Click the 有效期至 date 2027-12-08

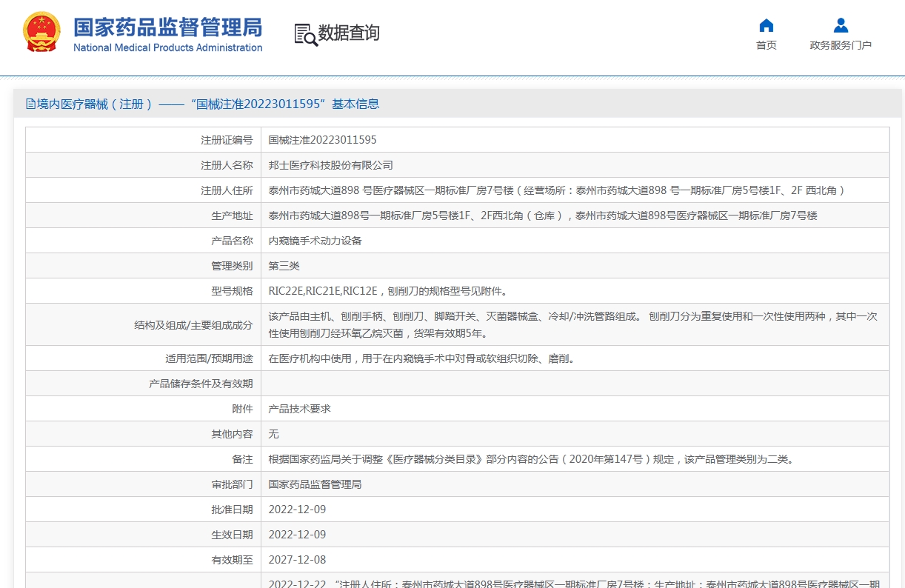(x=297, y=560)
